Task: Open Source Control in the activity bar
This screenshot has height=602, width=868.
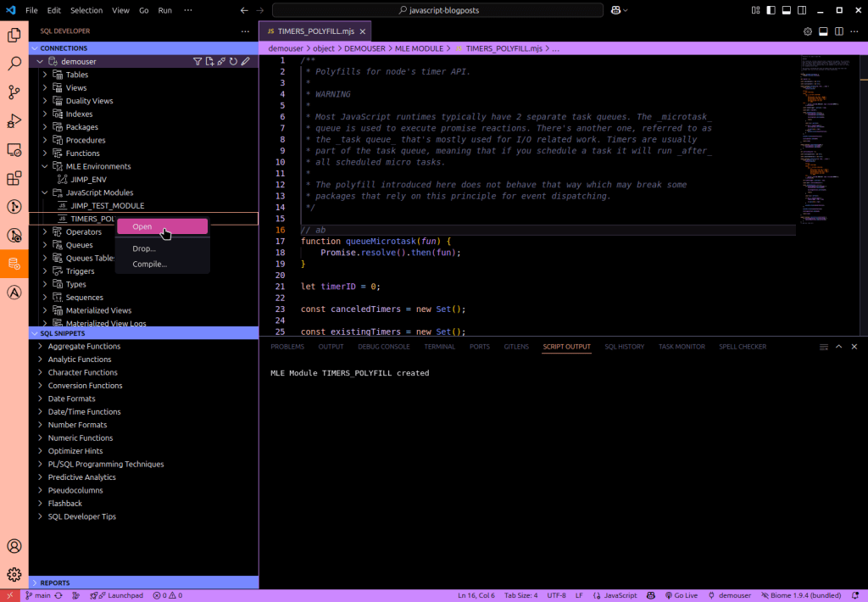Action: point(14,92)
